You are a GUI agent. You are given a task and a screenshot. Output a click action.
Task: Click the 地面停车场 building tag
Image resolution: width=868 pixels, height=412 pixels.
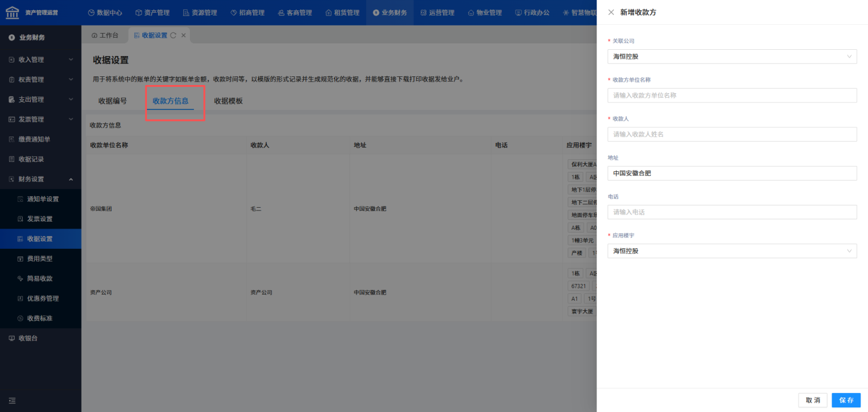(x=582, y=215)
